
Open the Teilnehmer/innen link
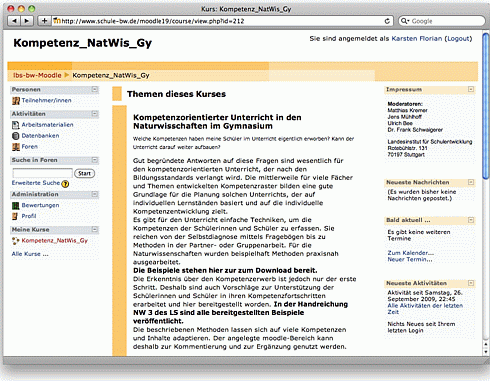tap(46, 100)
